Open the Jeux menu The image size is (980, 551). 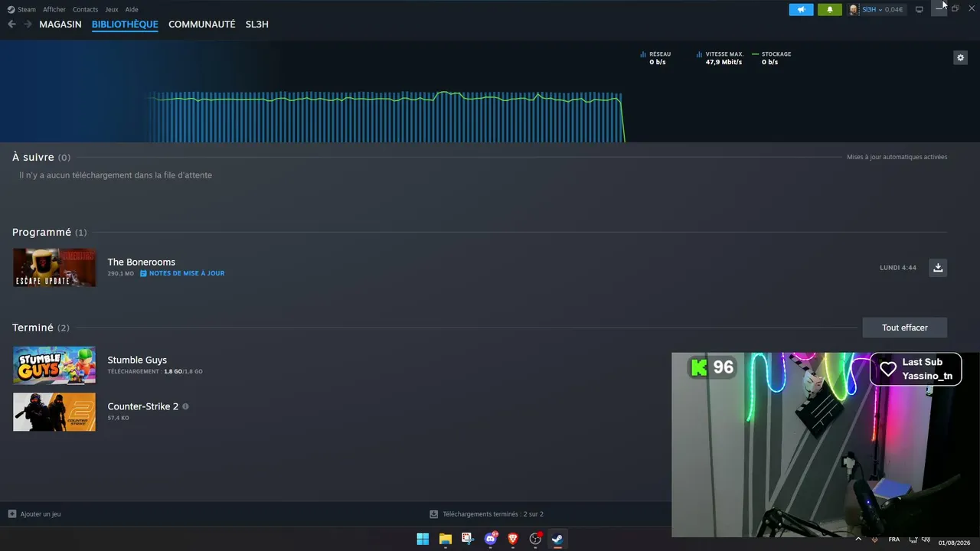112,9
